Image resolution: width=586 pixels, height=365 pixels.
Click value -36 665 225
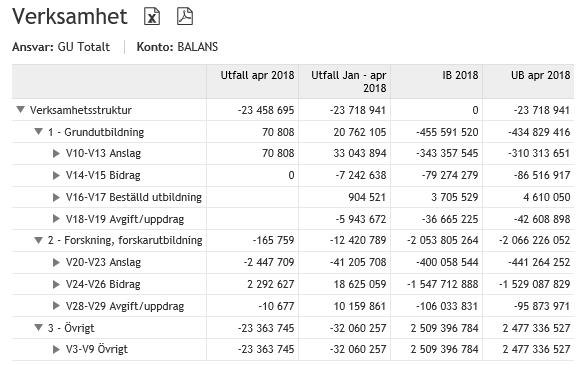pyautogui.click(x=450, y=219)
